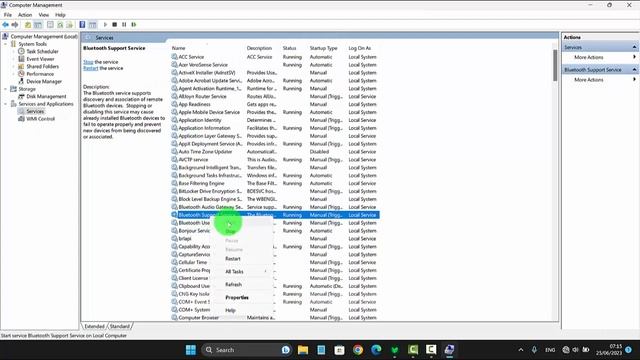640x360 pixels.
Task: Expand the Task Scheduler tree node
Action: (x=13, y=51)
